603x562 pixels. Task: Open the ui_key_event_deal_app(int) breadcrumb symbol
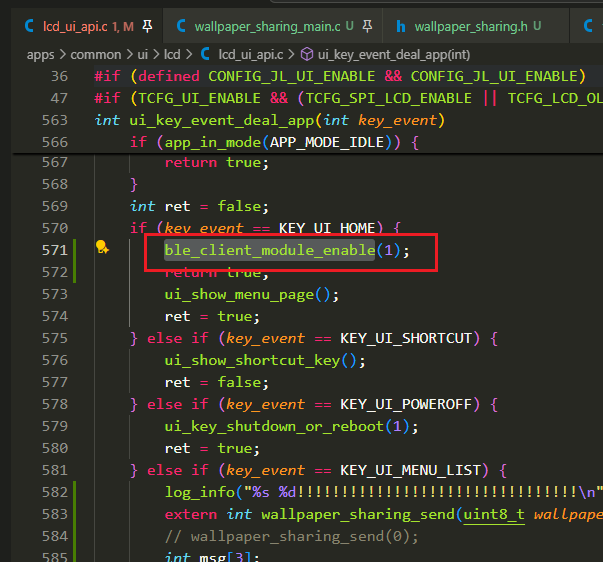pyautogui.click(x=394, y=55)
